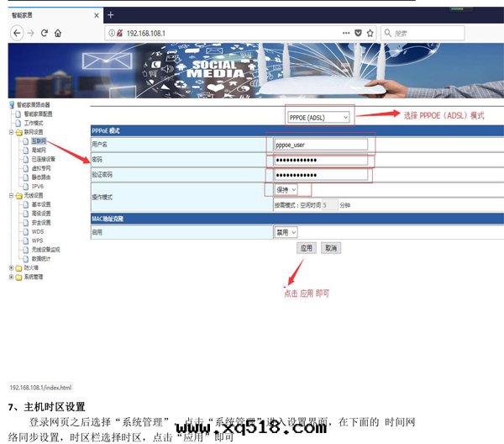Open the PPPOE (ADSL) connection mode dropdown
Screen dimensions: 504x444
pos(318,117)
